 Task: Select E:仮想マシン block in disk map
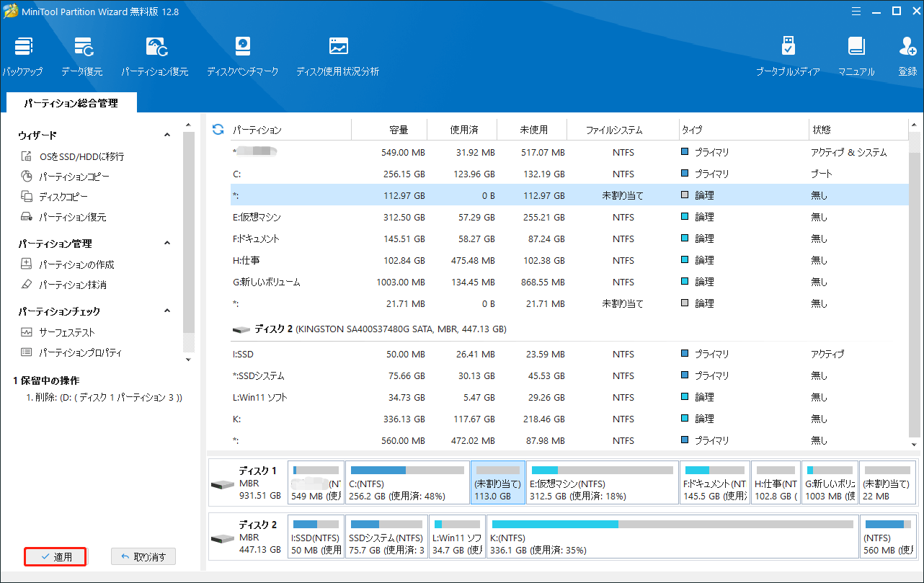603,482
